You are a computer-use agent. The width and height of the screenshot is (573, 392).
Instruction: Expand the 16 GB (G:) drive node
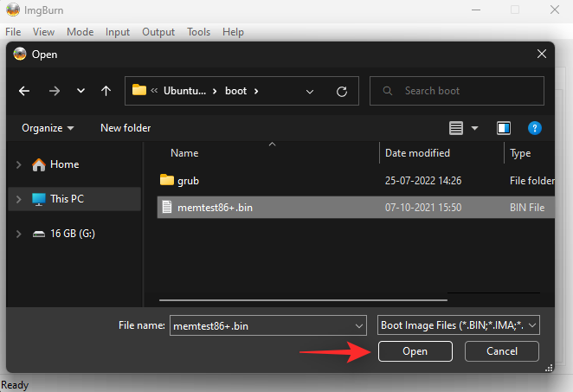pos(19,234)
